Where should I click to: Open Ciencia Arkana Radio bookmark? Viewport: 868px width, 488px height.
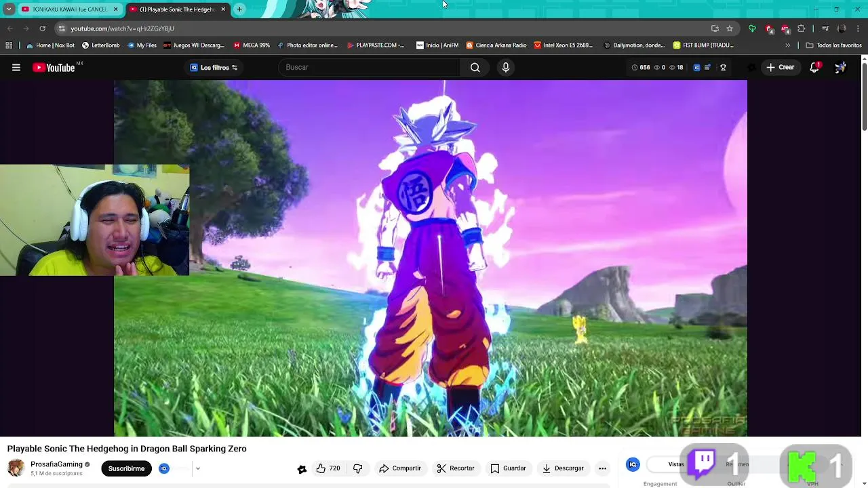click(x=496, y=45)
